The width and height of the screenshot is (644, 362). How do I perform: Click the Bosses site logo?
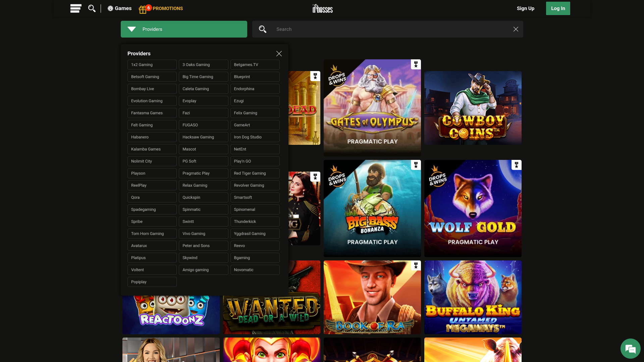point(322,8)
